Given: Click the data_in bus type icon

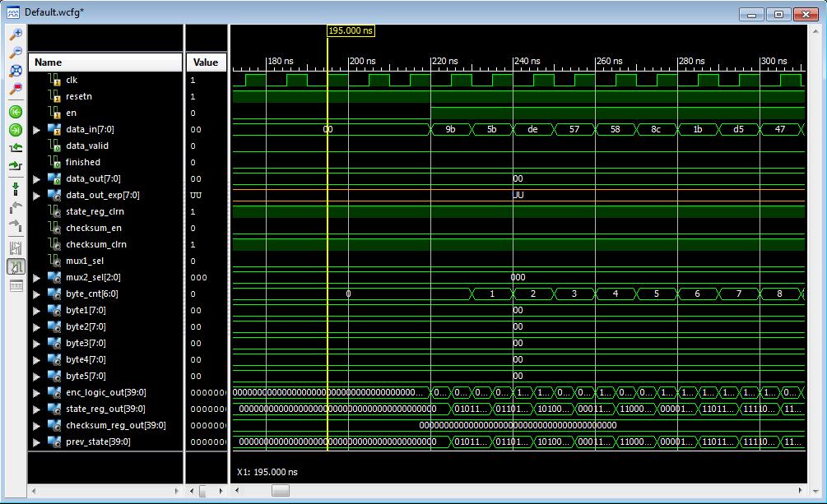Looking at the screenshot, I should [x=54, y=129].
